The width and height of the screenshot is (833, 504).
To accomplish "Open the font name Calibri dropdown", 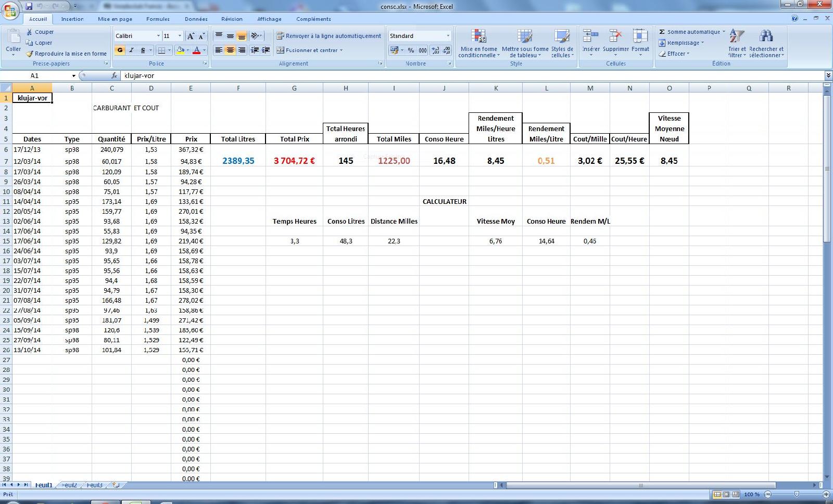I will point(158,36).
